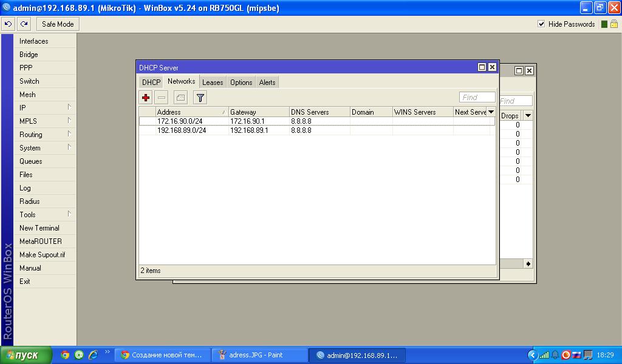This screenshot has height=364, width=622.
Task: Click the language flag tray icon
Action: click(x=577, y=355)
